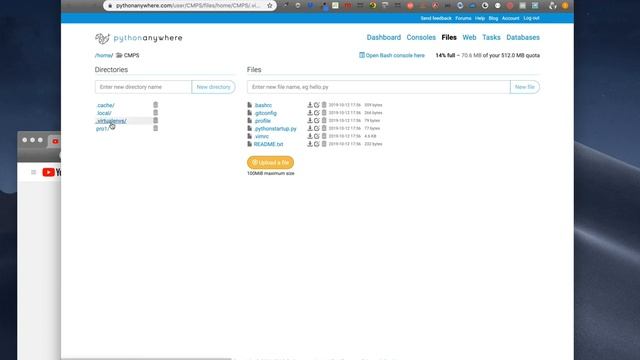Click the YouTube logo in the back window

point(51,172)
